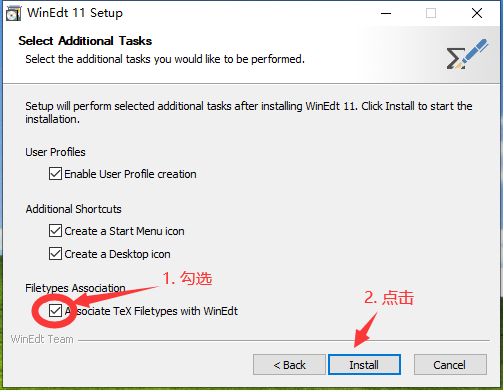This screenshot has height=390, width=503.
Task: Click the WinEdt Setup installer icon in title bar
Action: 14,14
